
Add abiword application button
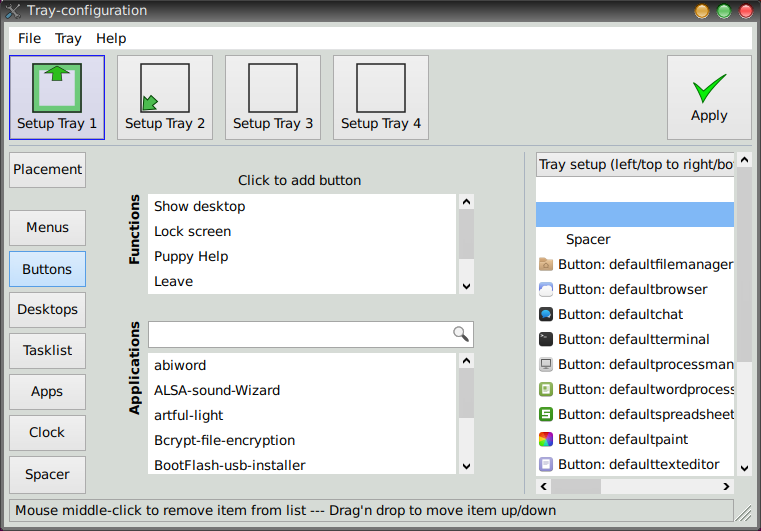point(302,365)
